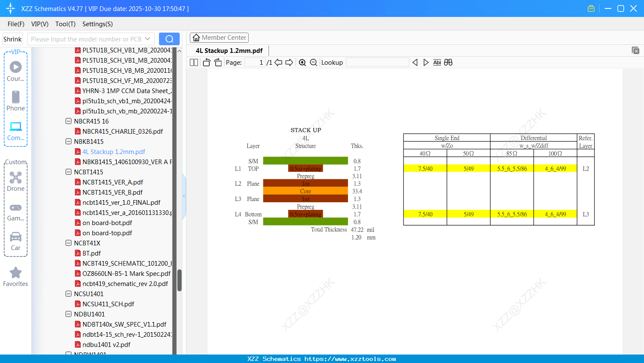Click the PDF icon beside BT.pdf
Screen dimensions: 644x363
tap(78, 253)
